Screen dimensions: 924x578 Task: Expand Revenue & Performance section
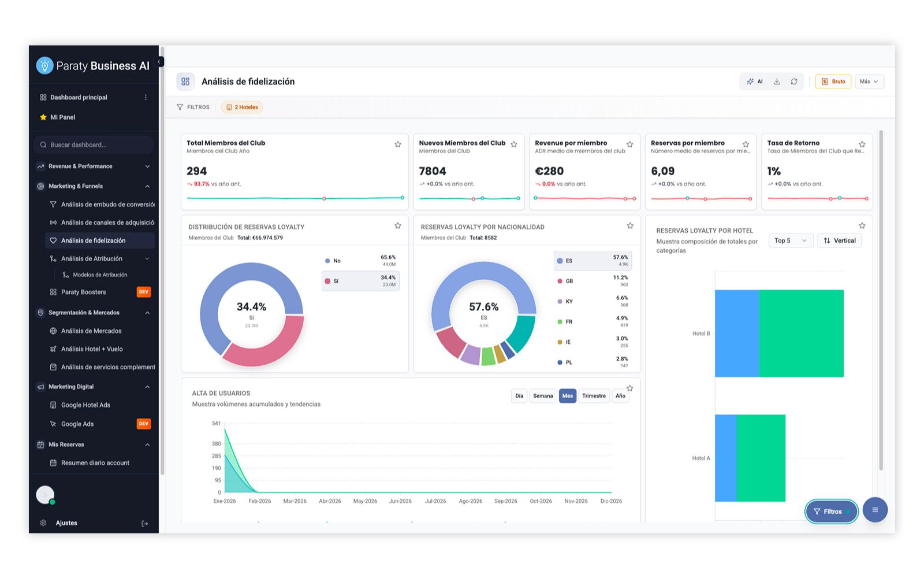(94, 166)
